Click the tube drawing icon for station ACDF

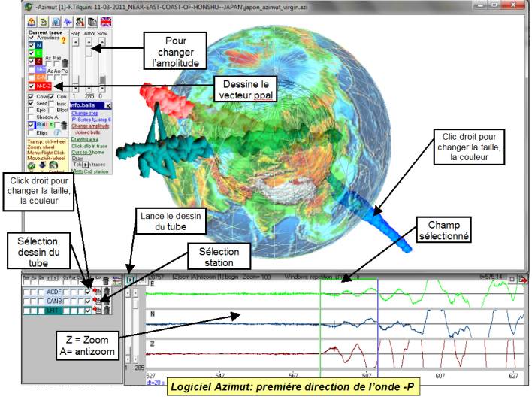[x=98, y=292]
